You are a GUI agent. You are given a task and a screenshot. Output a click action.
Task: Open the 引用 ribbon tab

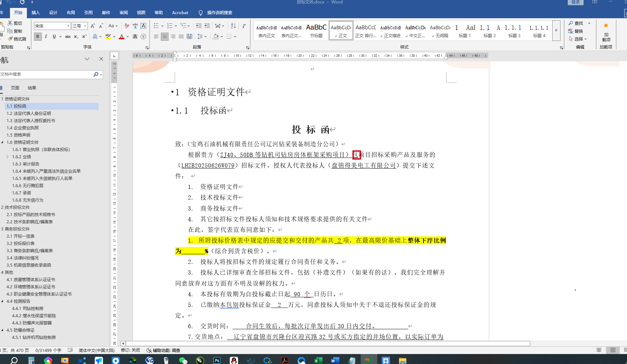tap(89, 13)
